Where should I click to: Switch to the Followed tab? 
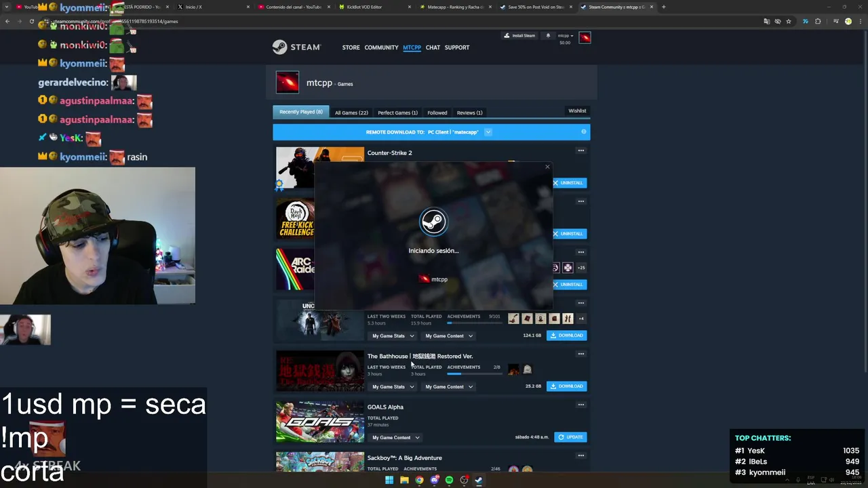point(437,113)
